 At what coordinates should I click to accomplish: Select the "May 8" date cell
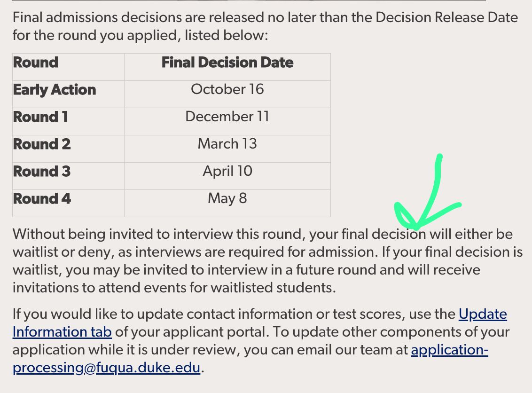[x=227, y=198]
